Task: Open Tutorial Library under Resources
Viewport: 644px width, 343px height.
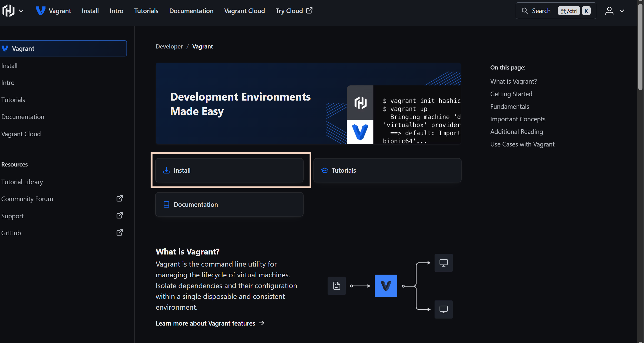Action: click(22, 182)
